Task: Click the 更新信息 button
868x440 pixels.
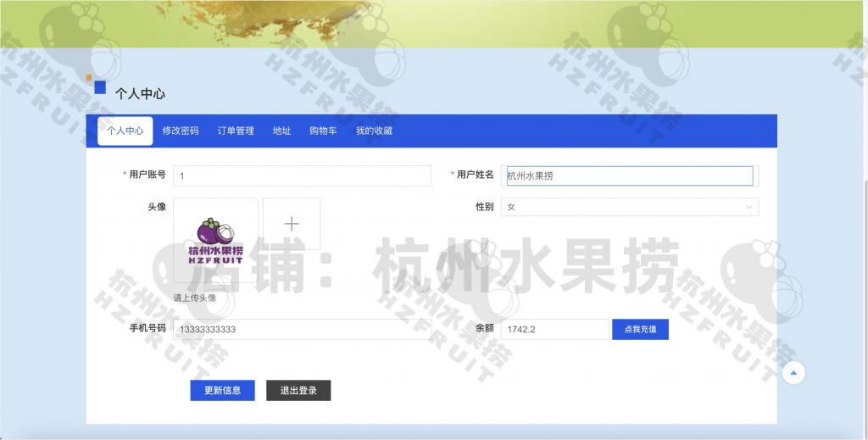Action: point(223,391)
